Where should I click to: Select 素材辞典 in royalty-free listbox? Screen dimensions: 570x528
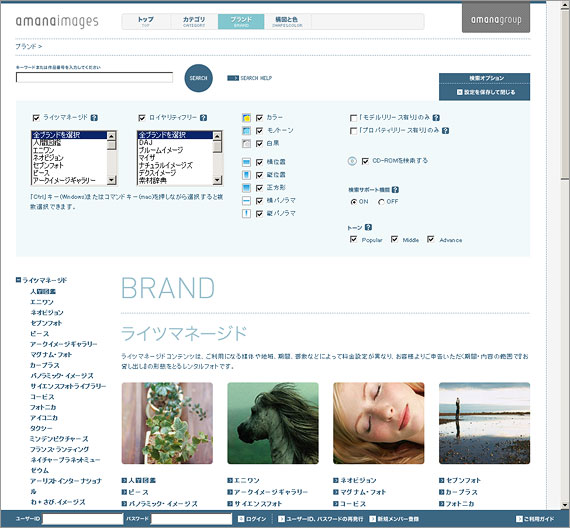[x=174, y=180]
